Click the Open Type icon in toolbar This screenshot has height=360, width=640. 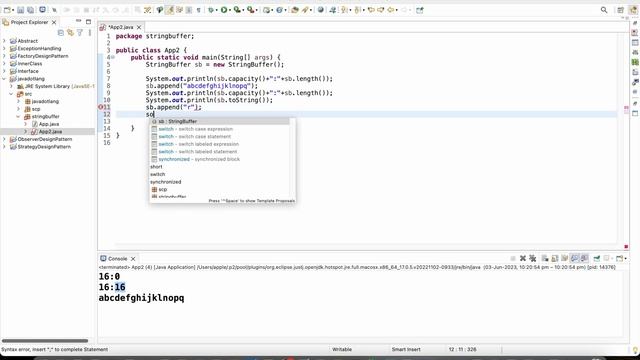point(295,10)
